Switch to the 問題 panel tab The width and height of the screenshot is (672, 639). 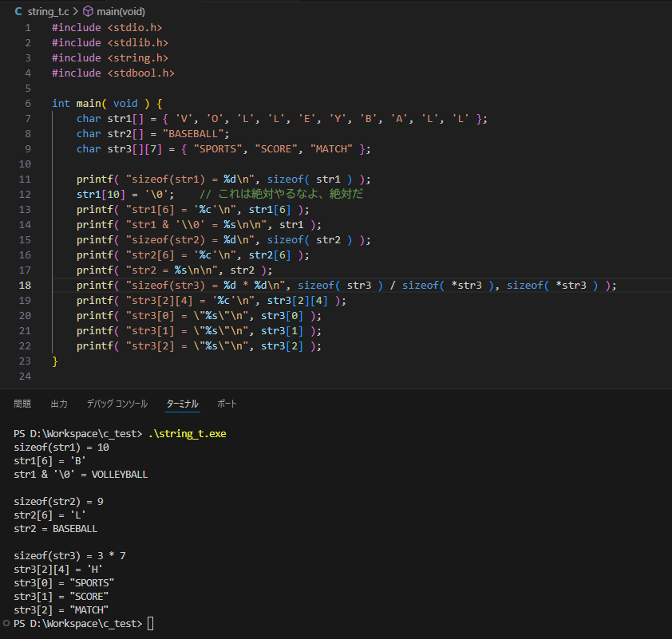tap(22, 404)
